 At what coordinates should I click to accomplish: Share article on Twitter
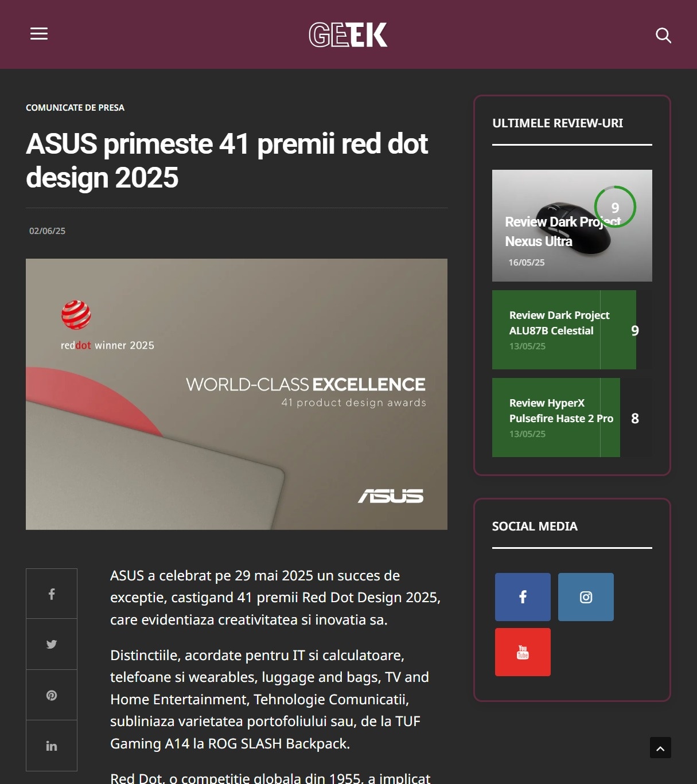click(x=52, y=644)
